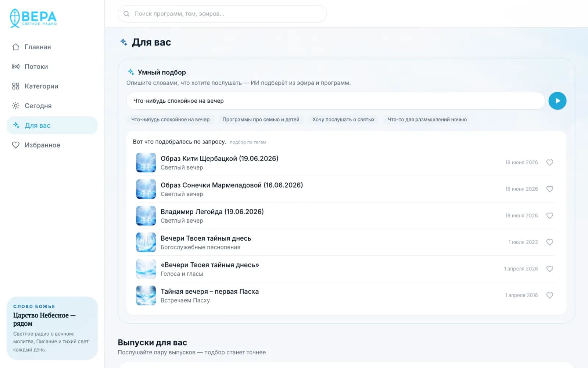Image resolution: width=588 pixels, height=368 pixels.
Task: Favorite 'Образ Кити Щербацкой' with heart
Action: pos(549,162)
